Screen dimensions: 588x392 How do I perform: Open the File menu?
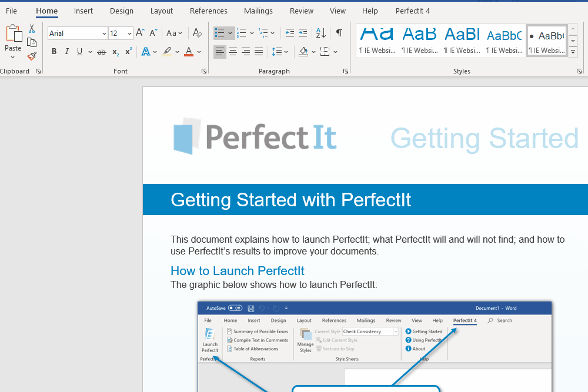coord(11,11)
